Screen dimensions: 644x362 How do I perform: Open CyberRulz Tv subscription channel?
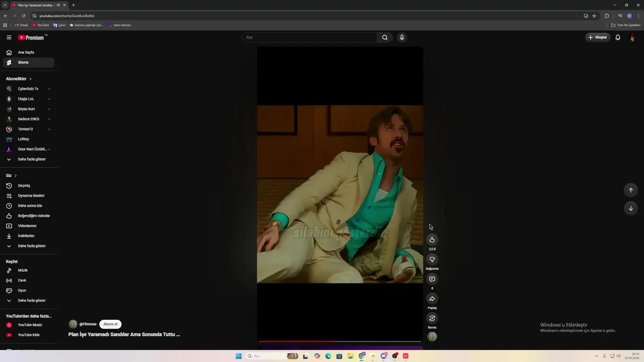[29, 89]
